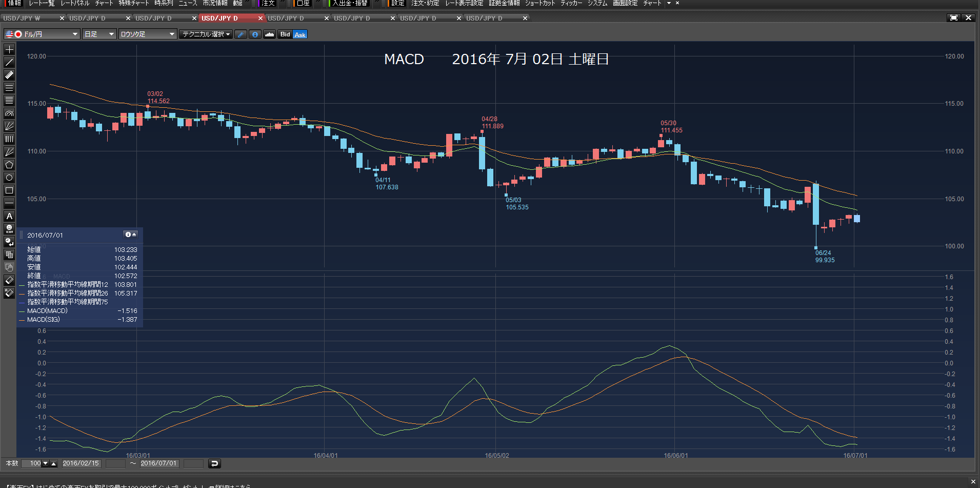Viewport: 980px width, 488px height.
Task: Open the ドル/円 currency pair dropdown
Action: 42,34
